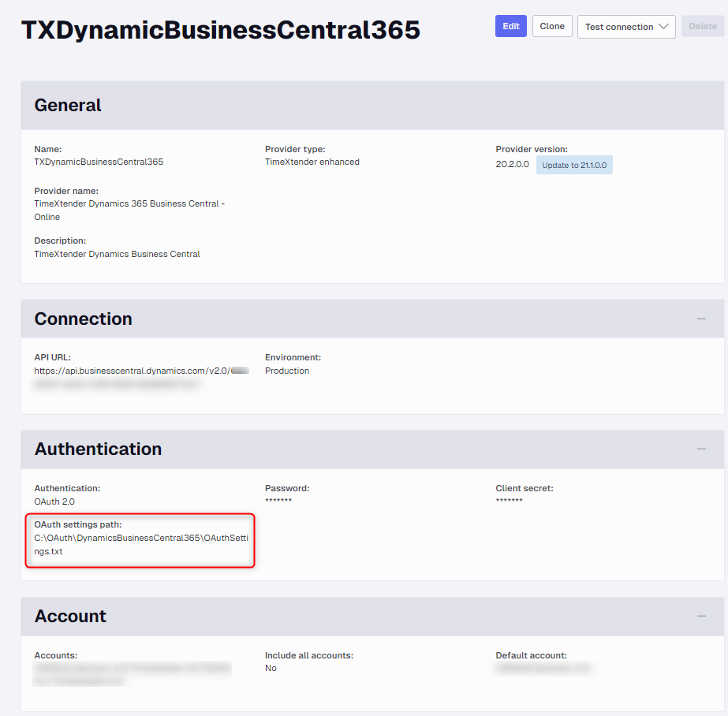Click the General section heading
The image size is (728, 716).
[68, 106]
